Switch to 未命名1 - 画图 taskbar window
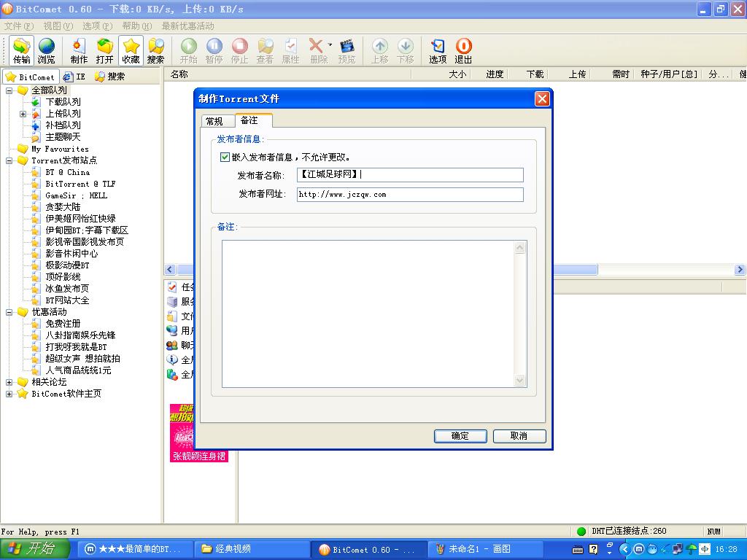Screen dimensions: 747x560 click(x=485, y=549)
